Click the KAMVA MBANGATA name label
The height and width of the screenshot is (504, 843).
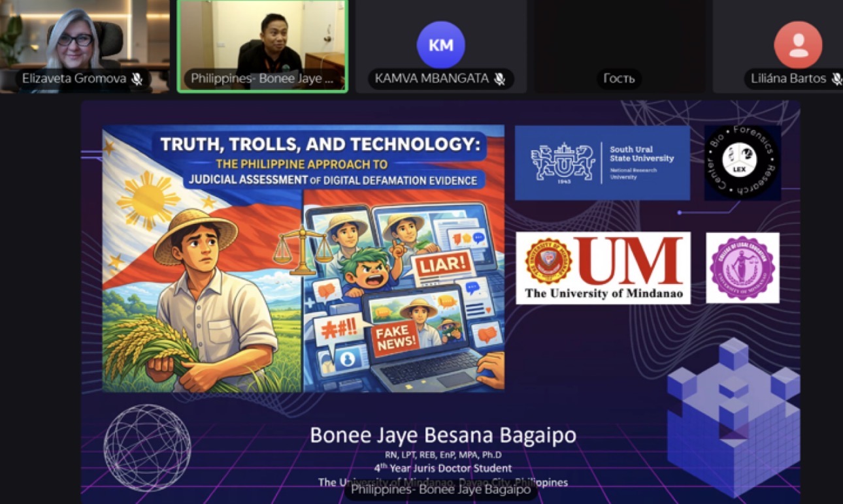coord(432,79)
